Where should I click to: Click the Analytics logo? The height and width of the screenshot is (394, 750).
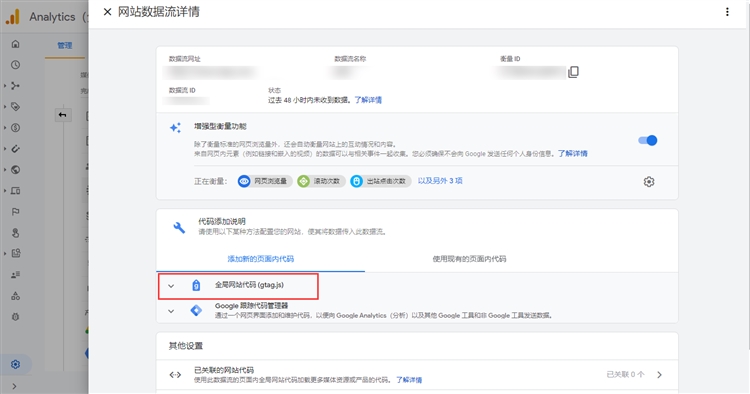tap(13, 17)
